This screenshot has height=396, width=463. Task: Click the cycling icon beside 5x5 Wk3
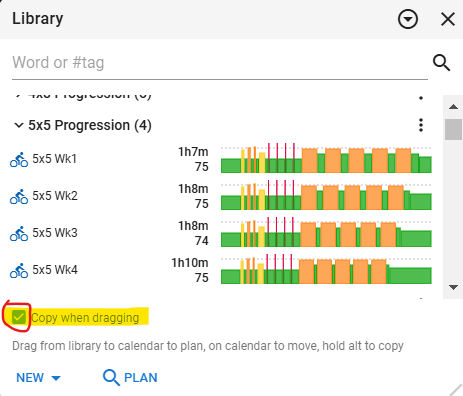[19, 233]
